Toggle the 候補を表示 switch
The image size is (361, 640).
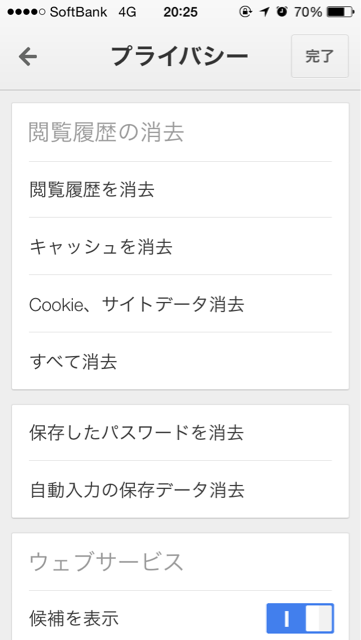click(x=300, y=618)
